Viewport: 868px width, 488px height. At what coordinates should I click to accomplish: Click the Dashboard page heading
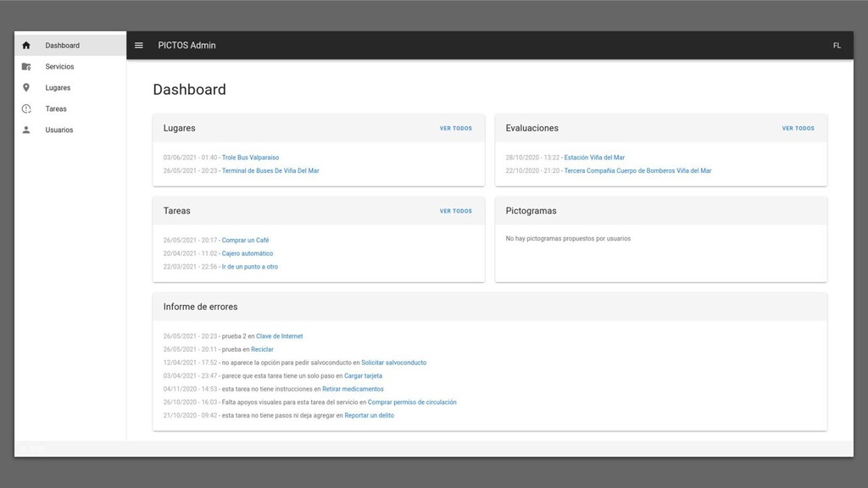coord(189,90)
